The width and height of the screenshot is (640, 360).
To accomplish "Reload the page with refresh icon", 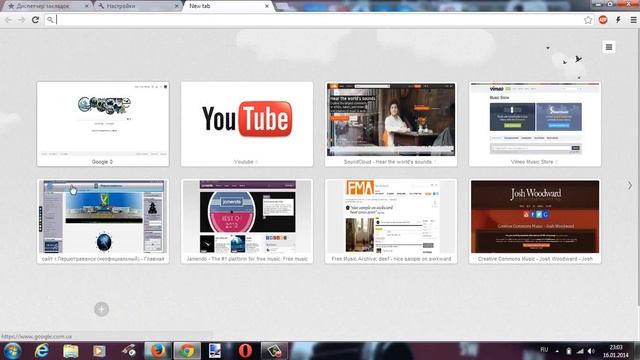I will tap(36, 20).
